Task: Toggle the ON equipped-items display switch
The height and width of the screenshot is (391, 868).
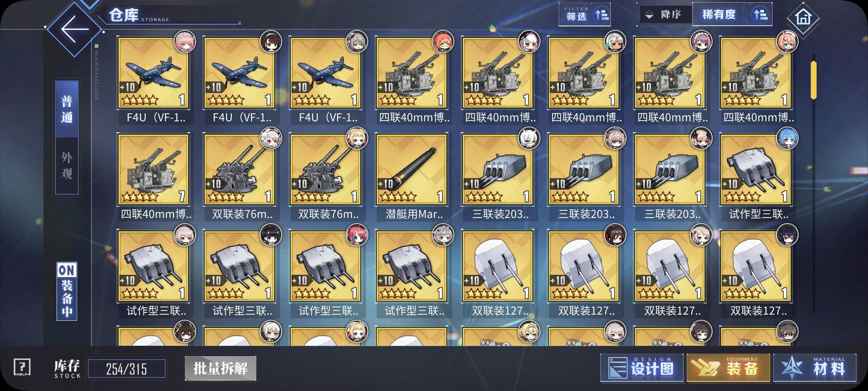Action: tap(67, 291)
